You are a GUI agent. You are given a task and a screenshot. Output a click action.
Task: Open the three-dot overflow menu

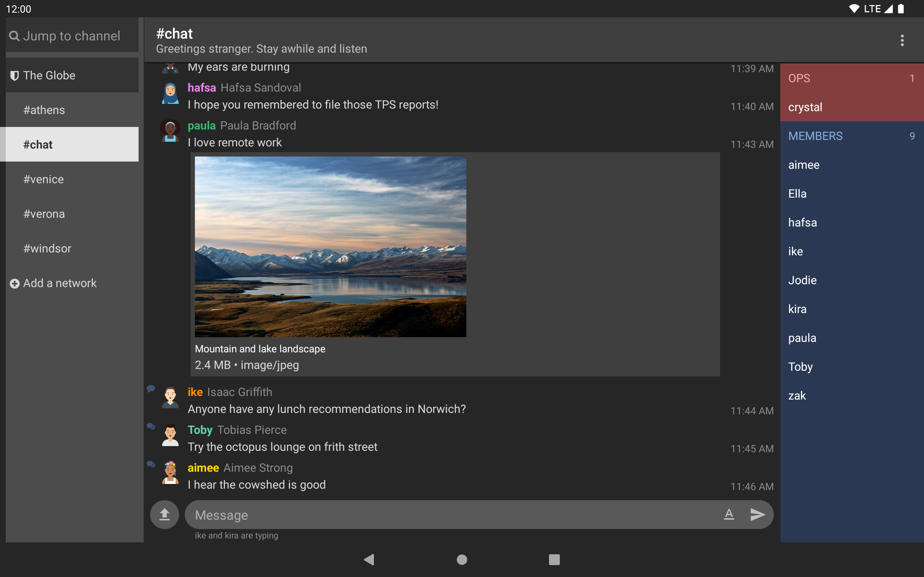point(902,40)
